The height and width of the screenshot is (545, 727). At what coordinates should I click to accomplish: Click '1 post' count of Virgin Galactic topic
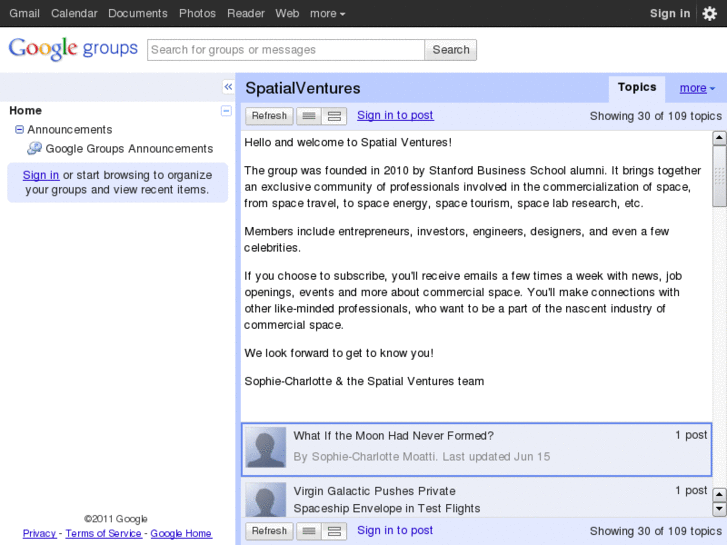(x=691, y=490)
